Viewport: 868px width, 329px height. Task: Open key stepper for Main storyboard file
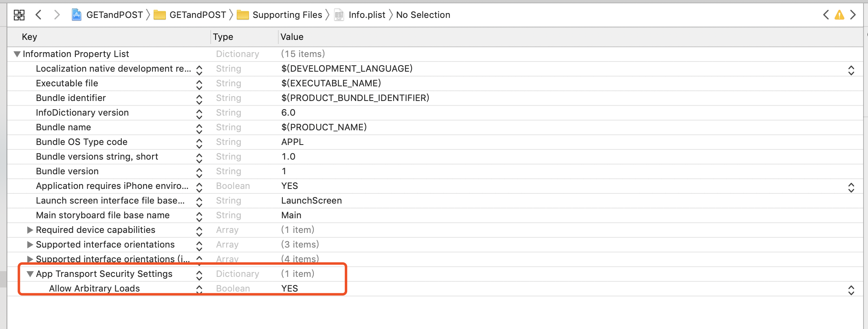click(x=199, y=217)
